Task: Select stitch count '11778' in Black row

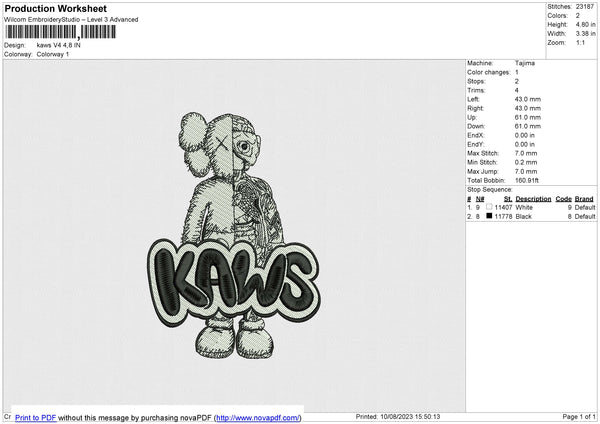Action: [x=503, y=217]
